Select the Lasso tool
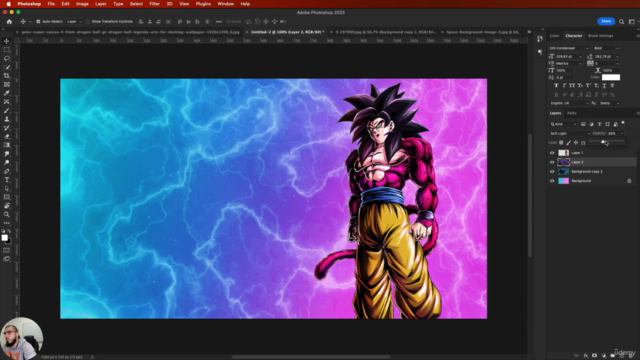 (x=7, y=58)
